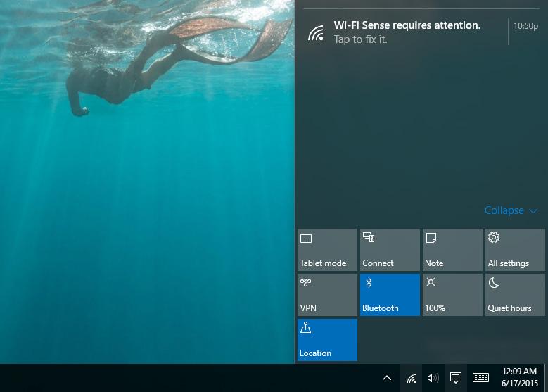Disable the Location quick action

point(327,339)
